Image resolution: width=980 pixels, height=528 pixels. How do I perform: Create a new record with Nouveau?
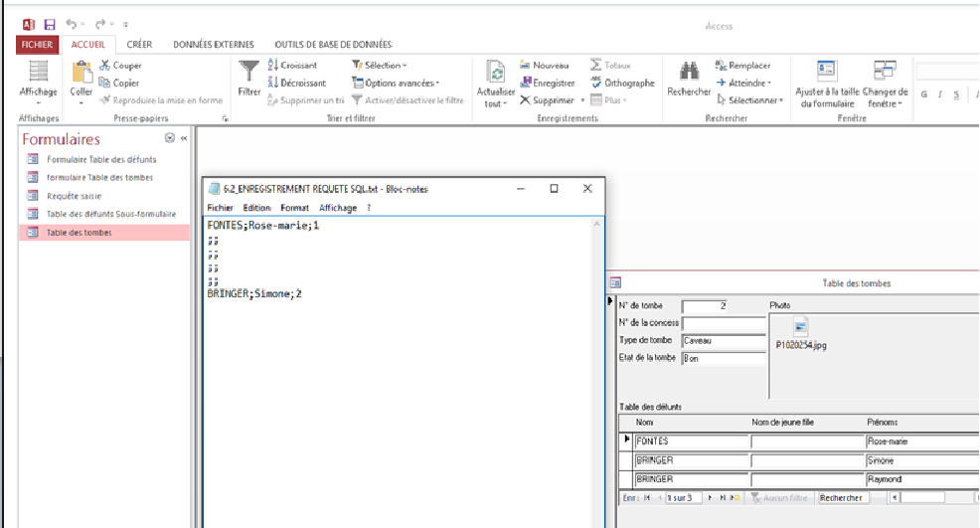pyautogui.click(x=545, y=65)
